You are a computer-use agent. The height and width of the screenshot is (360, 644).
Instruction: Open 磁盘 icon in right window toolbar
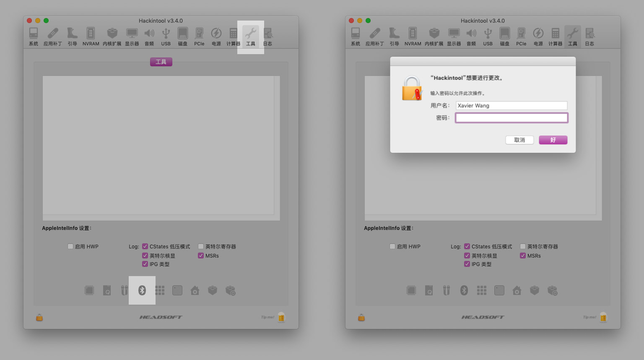tap(505, 37)
